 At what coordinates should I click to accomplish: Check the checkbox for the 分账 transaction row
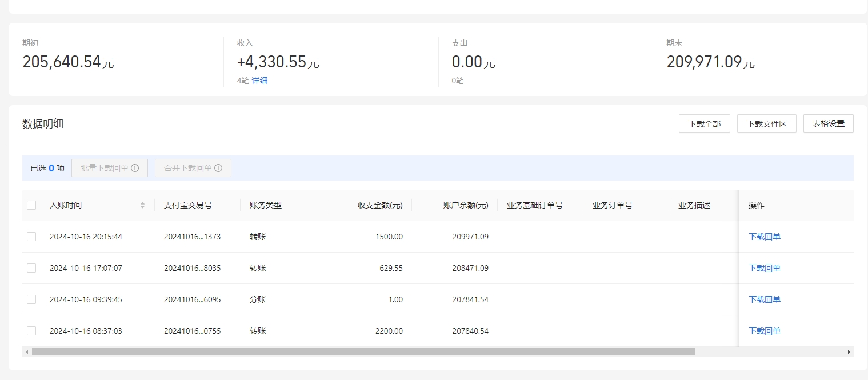31,299
